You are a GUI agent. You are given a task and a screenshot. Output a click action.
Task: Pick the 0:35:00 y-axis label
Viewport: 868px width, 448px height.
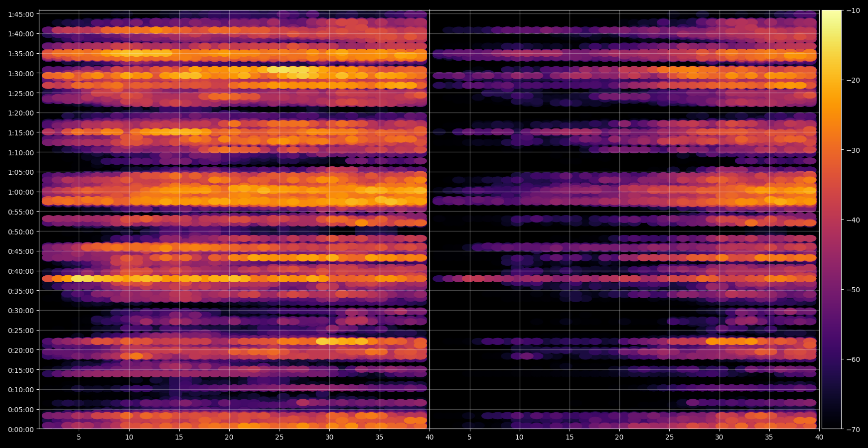tap(21, 291)
